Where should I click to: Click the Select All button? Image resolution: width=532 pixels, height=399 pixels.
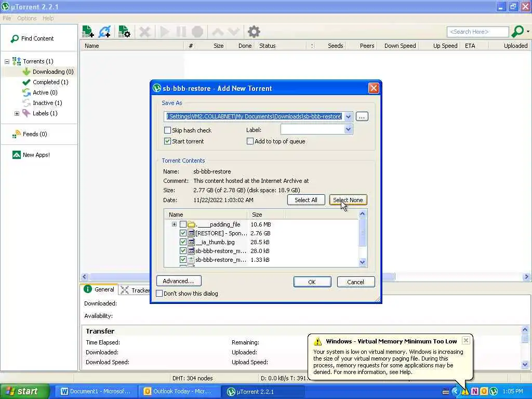click(306, 200)
